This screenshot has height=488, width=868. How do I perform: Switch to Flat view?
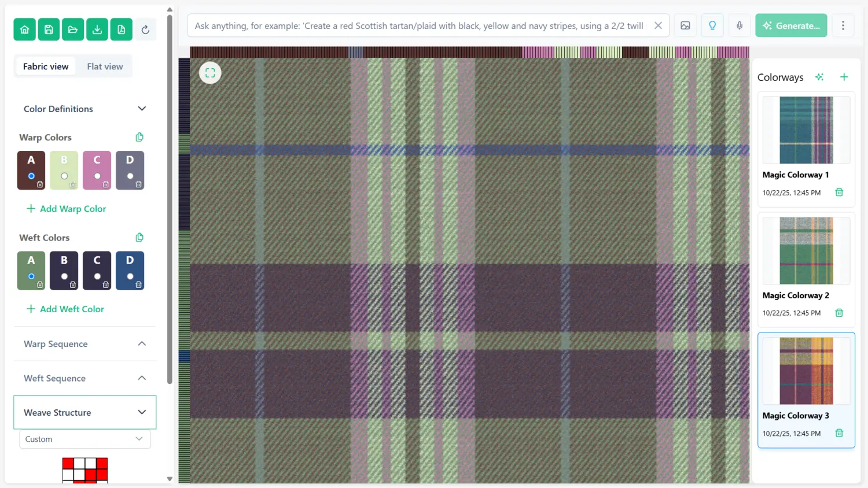[105, 66]
